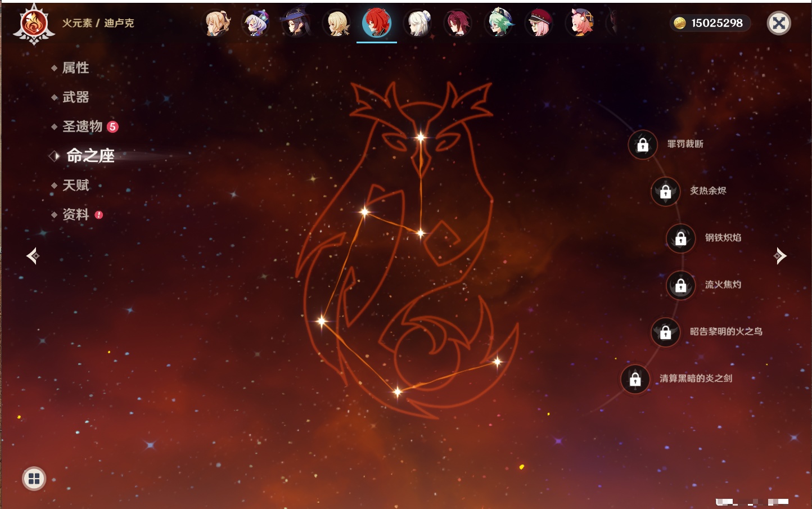View locked constellation 流火焦灼
This screenshot has width=812, height=509.
point(681,285)
